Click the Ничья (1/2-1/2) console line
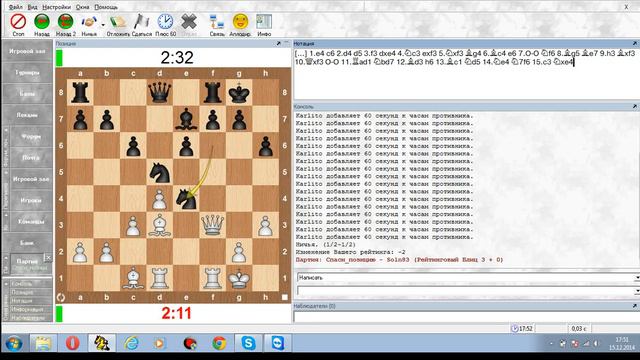640x360 pixels. click(325, 244)
